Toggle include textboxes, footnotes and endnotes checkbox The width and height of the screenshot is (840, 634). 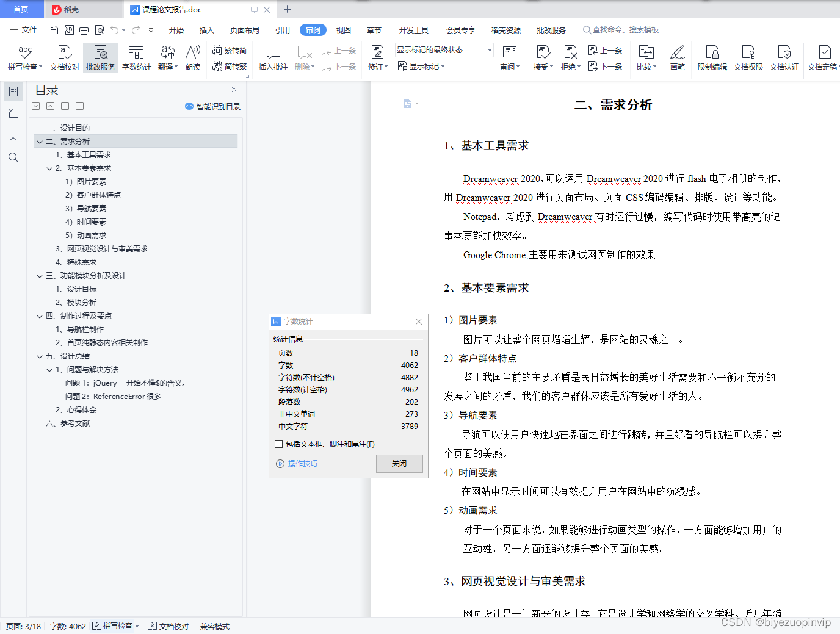pos(279,444)
